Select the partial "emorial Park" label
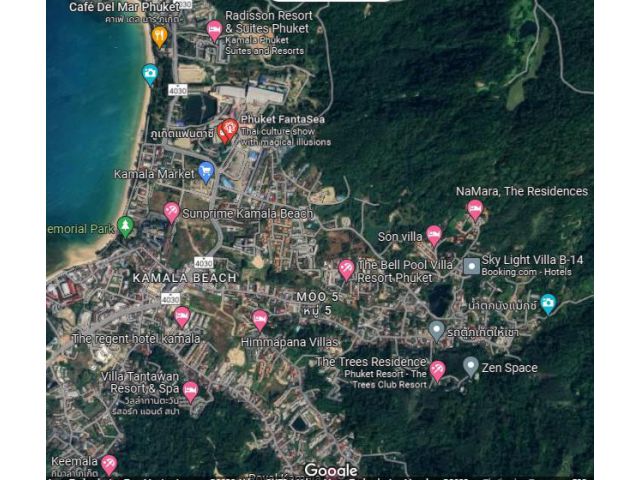The image size is (640, 480). tap(81, 229)
